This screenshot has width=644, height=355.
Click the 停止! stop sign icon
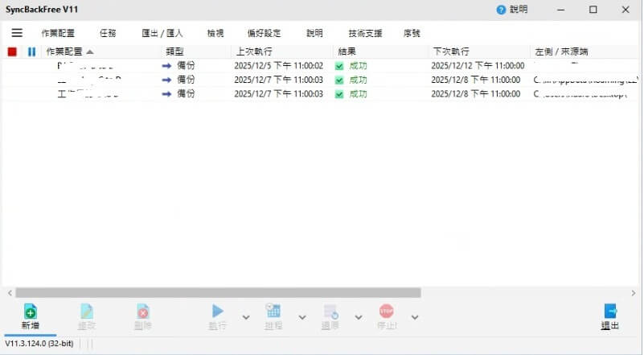point(386,312)
